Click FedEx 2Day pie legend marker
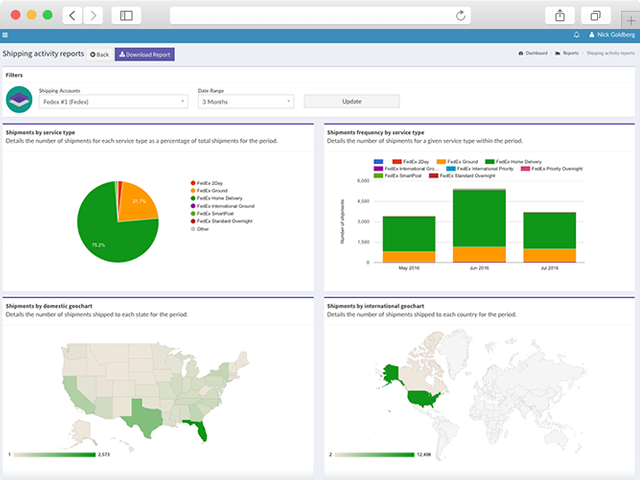This screenshot has width=640, height=480. [193, 183]
